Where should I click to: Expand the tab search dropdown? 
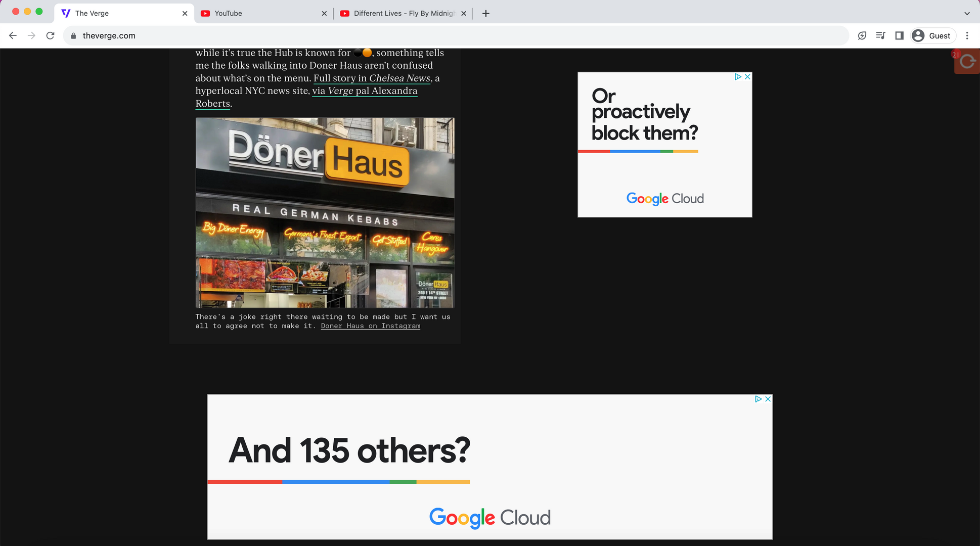coord(967,14)
